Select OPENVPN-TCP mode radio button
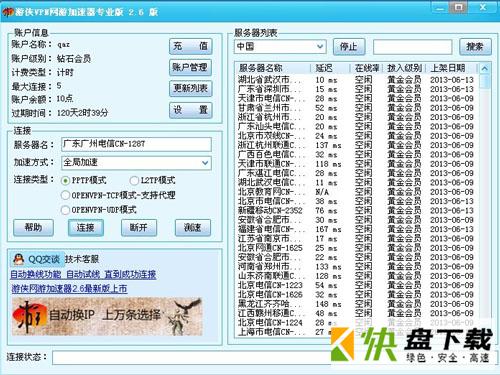 pos(65,195)
